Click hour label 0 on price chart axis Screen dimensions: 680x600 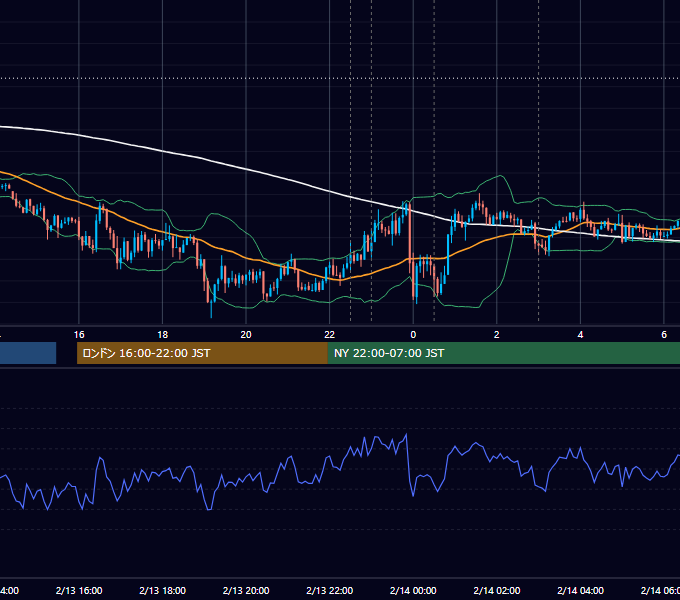(x=413, y=335)
